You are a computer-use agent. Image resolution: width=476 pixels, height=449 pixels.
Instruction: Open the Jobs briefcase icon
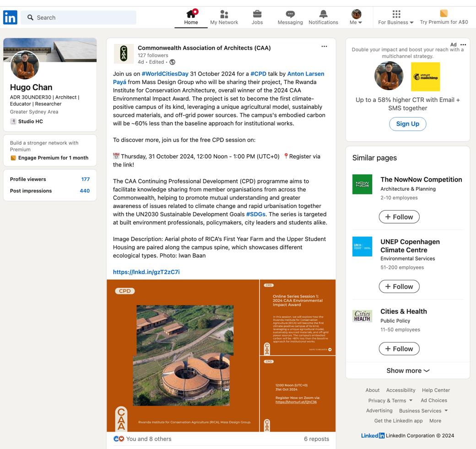pyautogui.click(x=257, y=14)
